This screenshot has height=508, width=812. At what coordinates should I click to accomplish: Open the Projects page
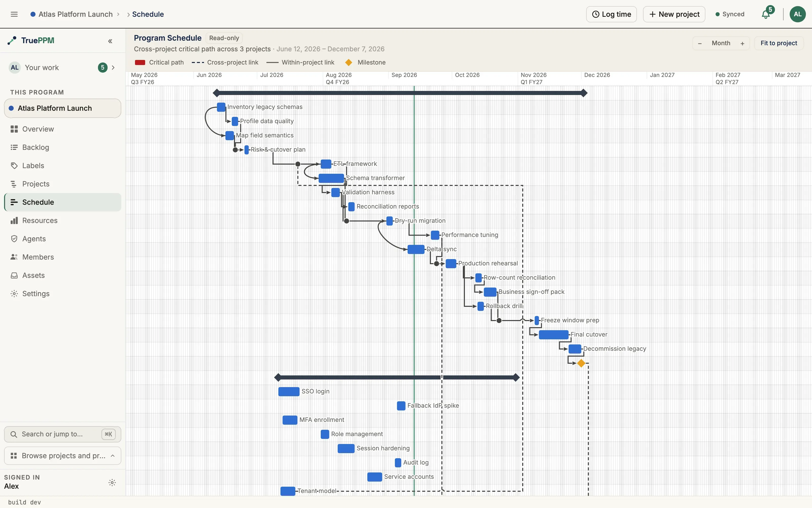point(63,184)
